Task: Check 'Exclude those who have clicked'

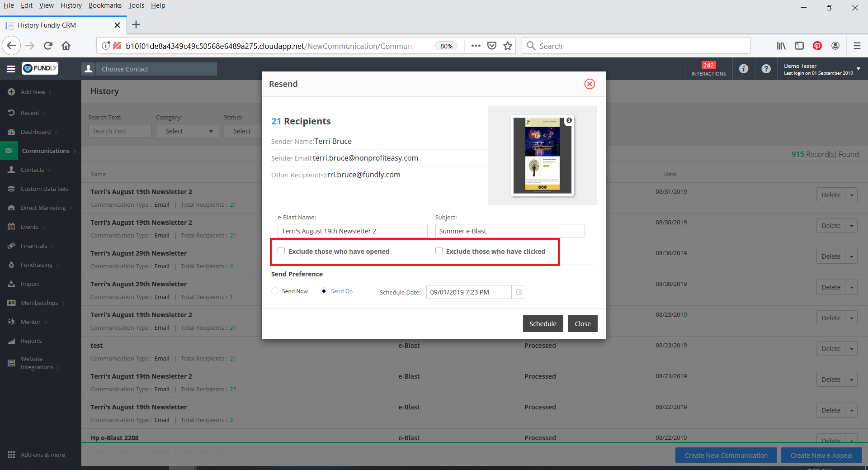Action: 439,251
